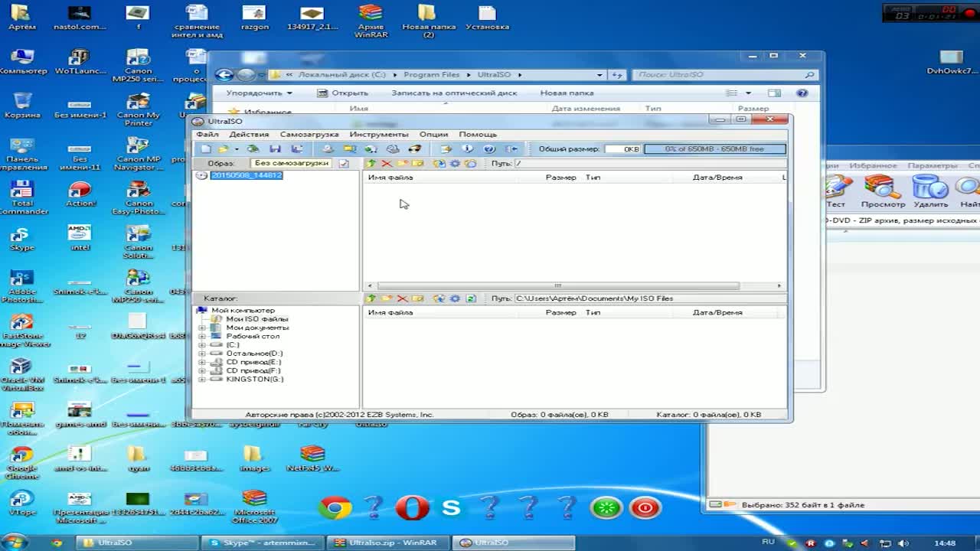
Task: Click the Mount to virtual drive icon
Action: pyautogui.click(x=393, y=149)
